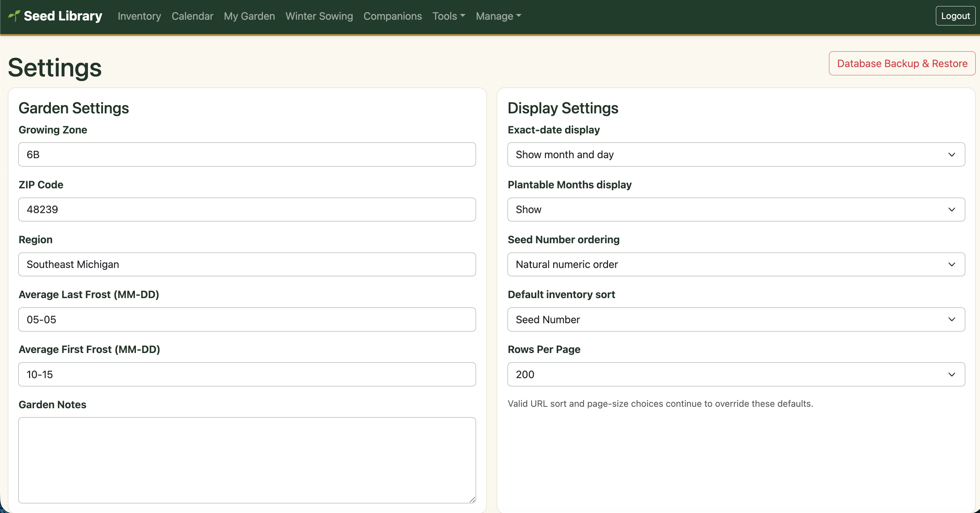Viewport: 980px width, 513px height.
Task: Select the Rows Per Page label
Action: [x=544, y=349]
